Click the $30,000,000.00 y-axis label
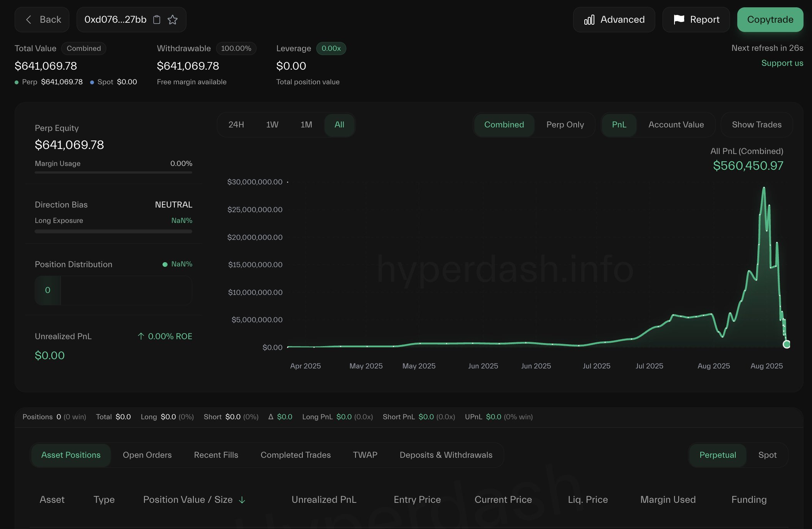This screenshot has height=529, width=812. point(255,182)
